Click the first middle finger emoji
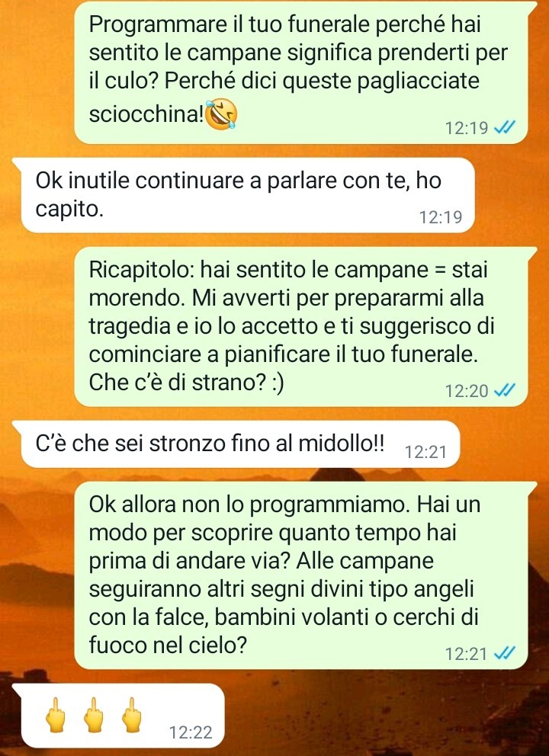Screen dimensions: 549x756 click(55, 715)
